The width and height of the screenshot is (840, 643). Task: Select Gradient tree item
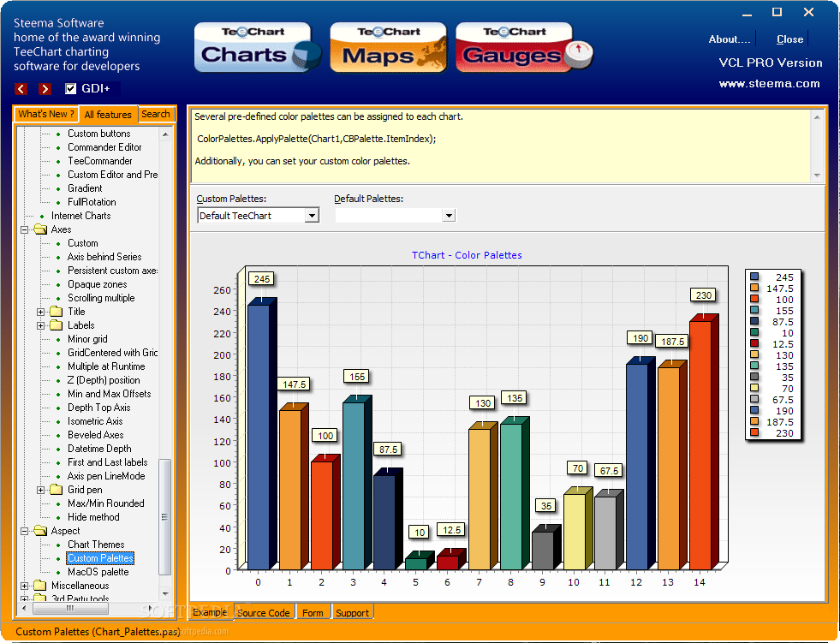(85, 188)
